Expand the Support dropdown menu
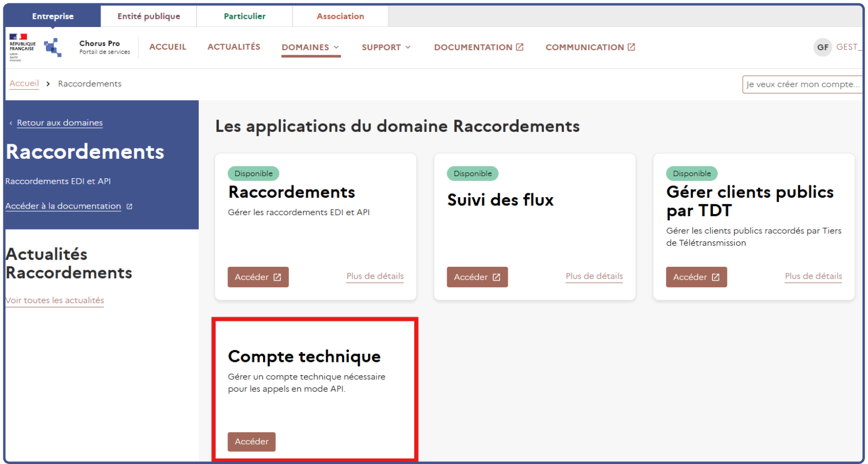868x464 pixels. (386, 48)
